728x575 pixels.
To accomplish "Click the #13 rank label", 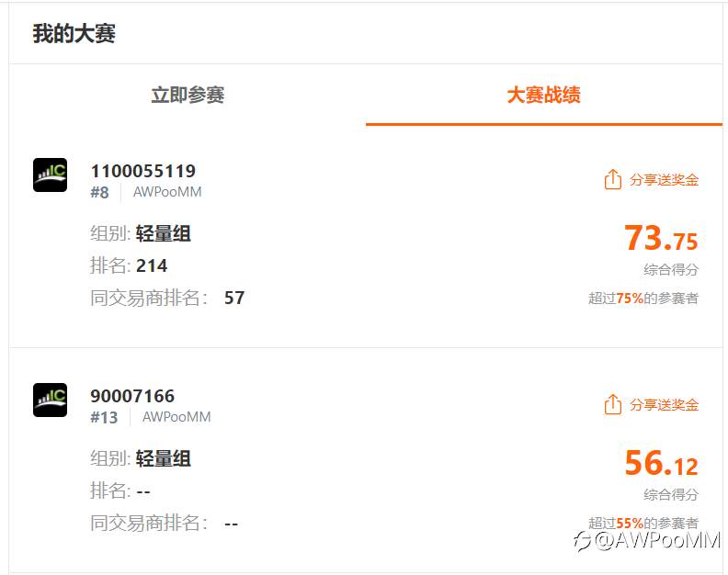I will [x=104, y=417].
